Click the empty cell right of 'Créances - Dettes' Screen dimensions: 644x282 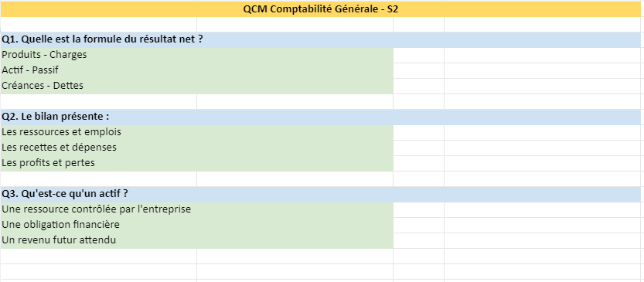(x=418, y=87)
